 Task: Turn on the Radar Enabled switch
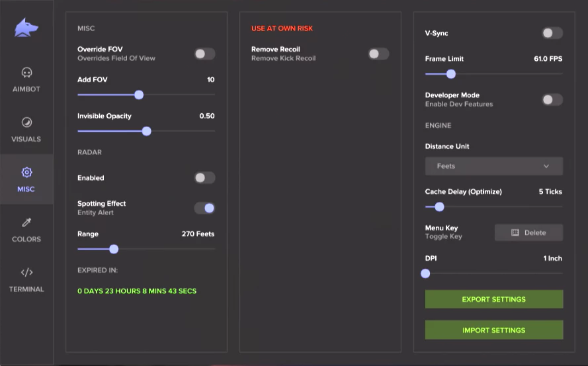point(205,177)
